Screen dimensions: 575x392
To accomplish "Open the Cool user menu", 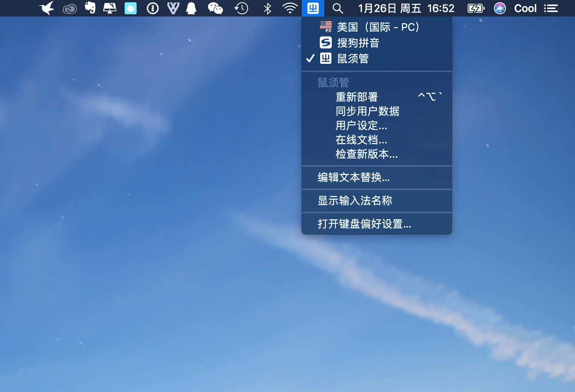I will pos(525,8).
